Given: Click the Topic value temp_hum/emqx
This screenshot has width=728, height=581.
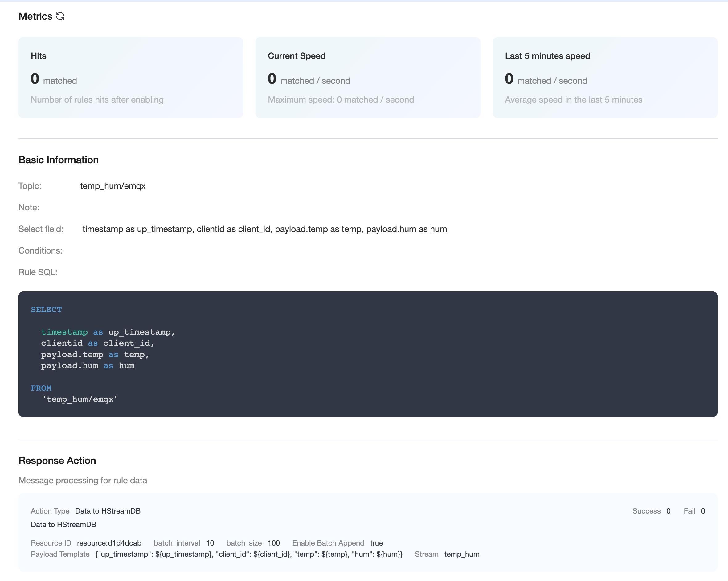Looking at the screenshot, I should [112, 186].
